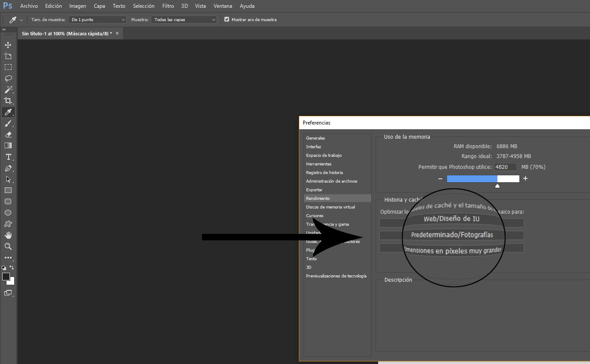The height and width of the screenshot is (364, 590).
Task: Select Previsualizaciones de tecnología preferences
Action: [338, 276]
